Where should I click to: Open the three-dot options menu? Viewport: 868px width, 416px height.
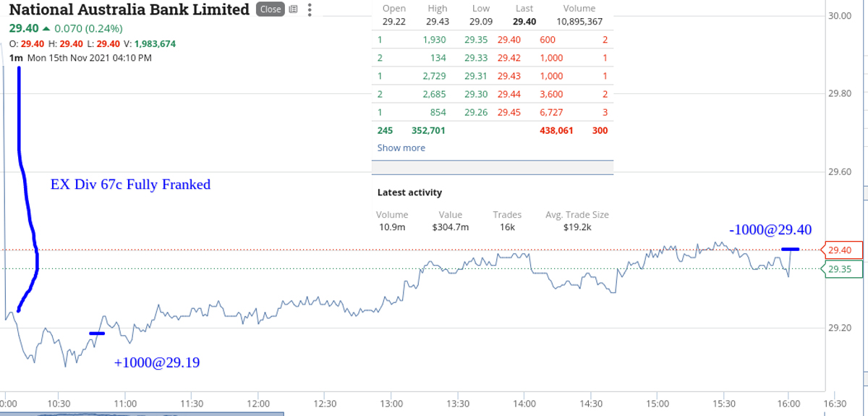pyautogui.click(x=310, y=9)
